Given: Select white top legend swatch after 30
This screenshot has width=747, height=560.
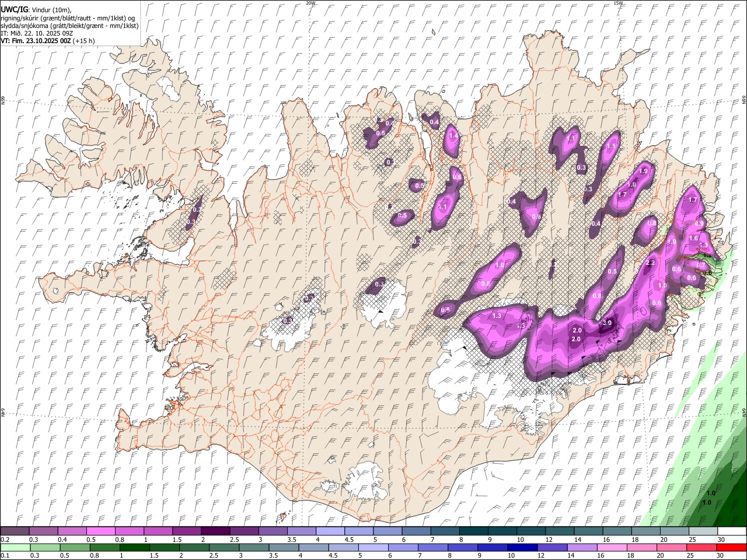Looking at the screenshot, I should point(732,531).
